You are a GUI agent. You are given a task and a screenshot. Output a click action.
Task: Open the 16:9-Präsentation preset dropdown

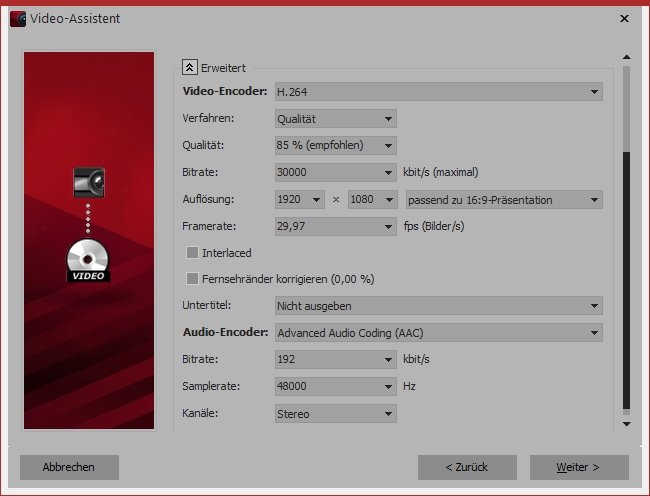pos(502,199)
